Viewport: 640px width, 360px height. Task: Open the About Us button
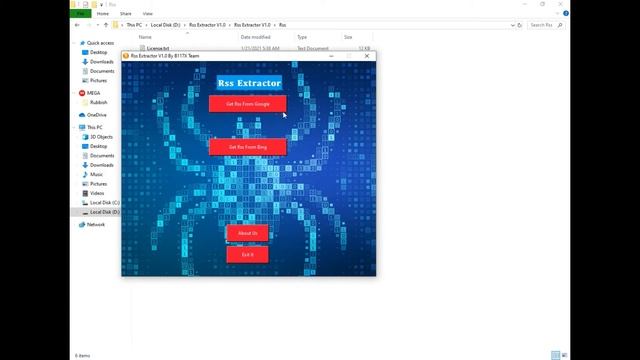(247, 233)
